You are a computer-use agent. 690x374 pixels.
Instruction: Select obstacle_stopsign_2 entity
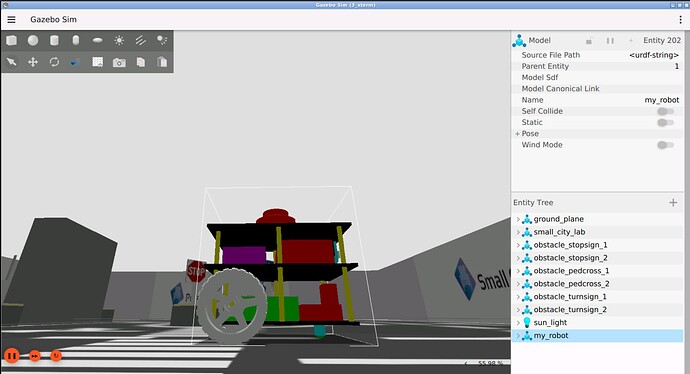pos(570,258)
